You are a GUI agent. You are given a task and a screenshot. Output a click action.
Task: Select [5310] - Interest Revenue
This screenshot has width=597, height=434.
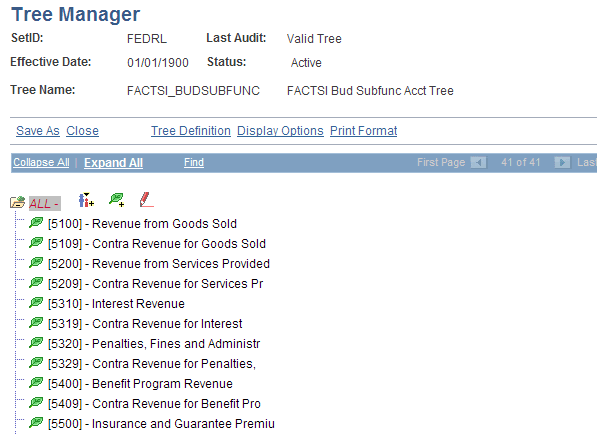coord(116,304)
